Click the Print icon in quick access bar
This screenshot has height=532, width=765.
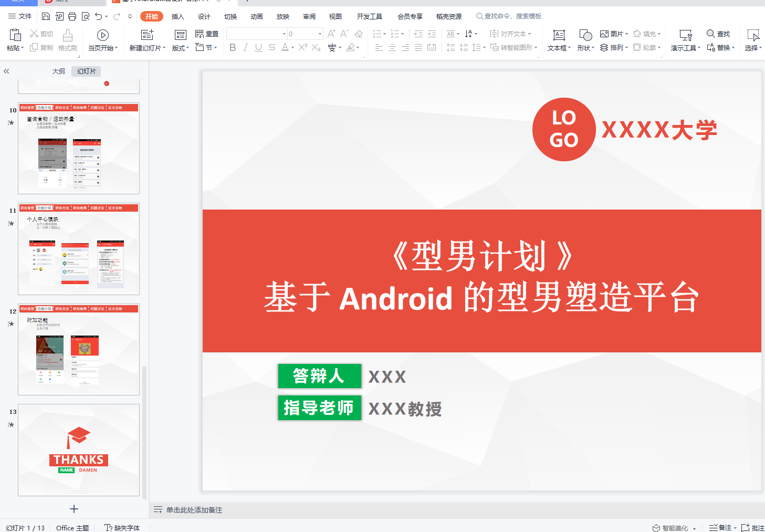click(72, 16)
